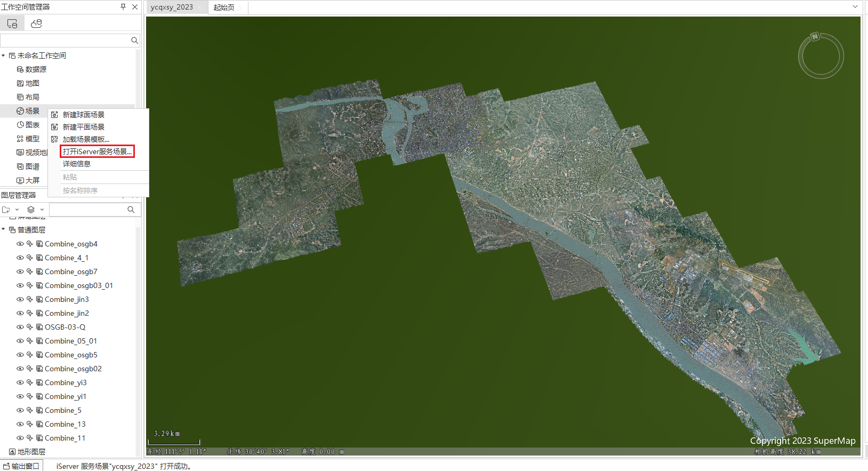Hide the Combine_4_1 layer
This screenshot has height=471, width=868.
(x=20, y=258)
